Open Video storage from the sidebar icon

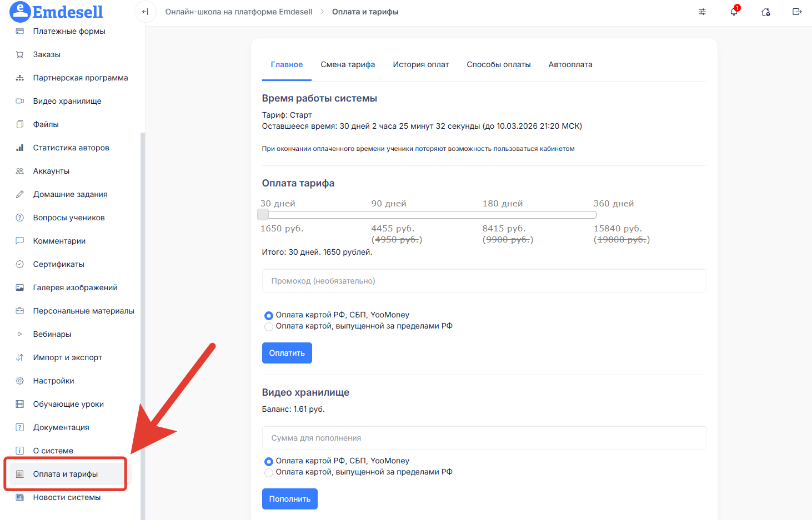pyautogui.click(x=20, y=101)
